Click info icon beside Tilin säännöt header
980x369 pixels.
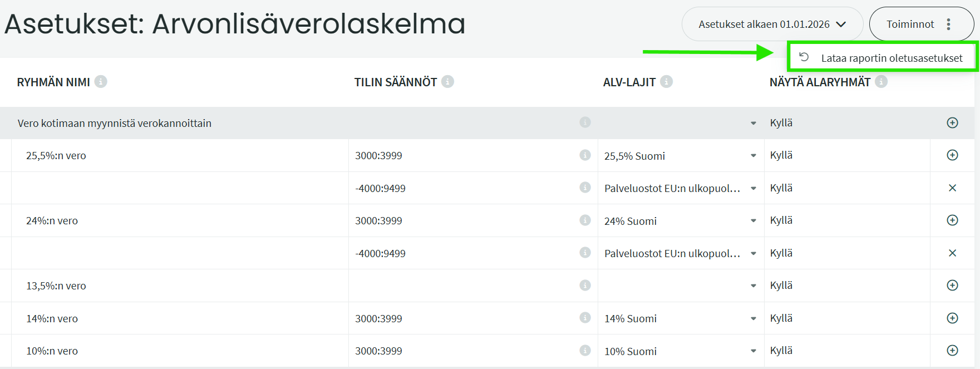pos(447,82)
